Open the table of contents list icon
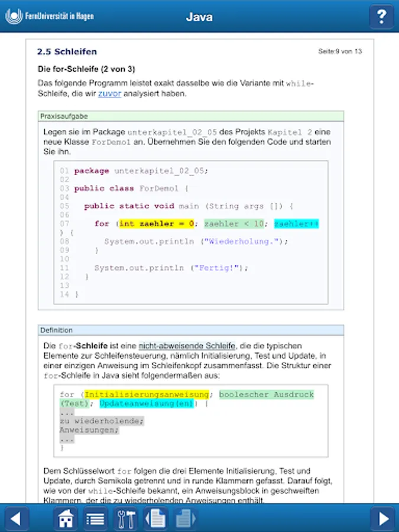This screenshot has width=399, height=532. click(x=95, y=518)
